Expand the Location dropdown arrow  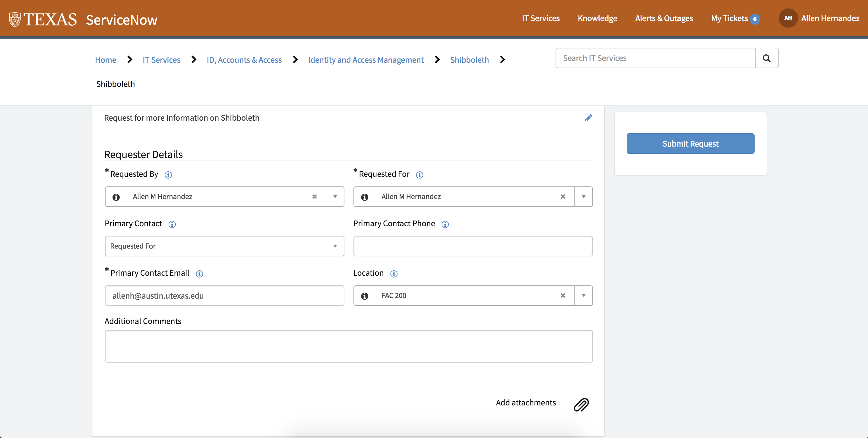tap(583, 296)
